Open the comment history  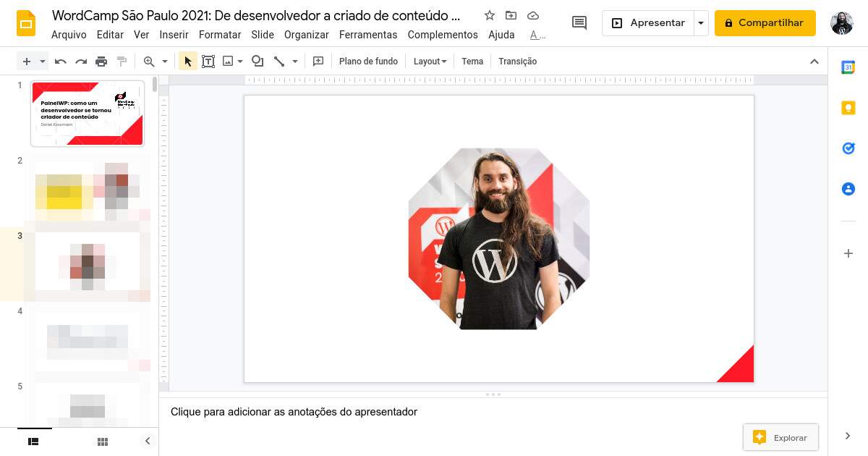[x=579, y=23]
